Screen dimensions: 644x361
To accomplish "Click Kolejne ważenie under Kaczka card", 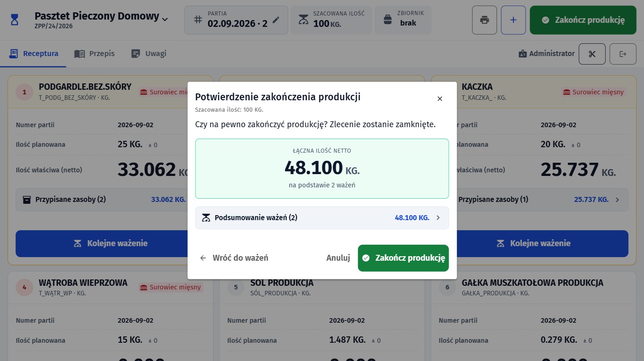I will click(x=542, y=243).
